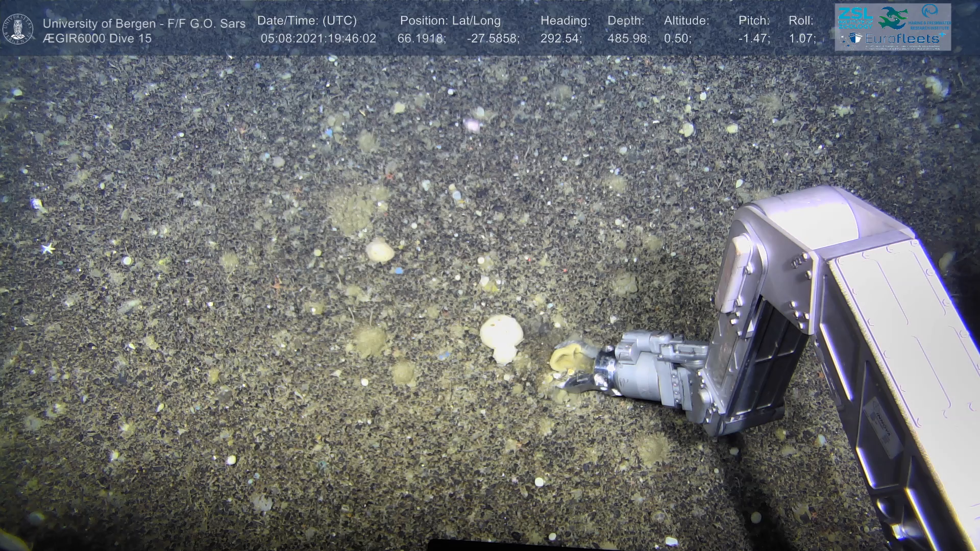
Task: Click the University of Bergen ship title
Action: tap(144, 23)
